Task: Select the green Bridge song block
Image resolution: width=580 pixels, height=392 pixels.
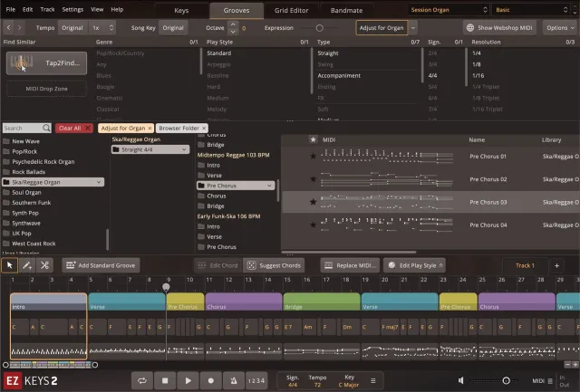Action: click(322, 301)
